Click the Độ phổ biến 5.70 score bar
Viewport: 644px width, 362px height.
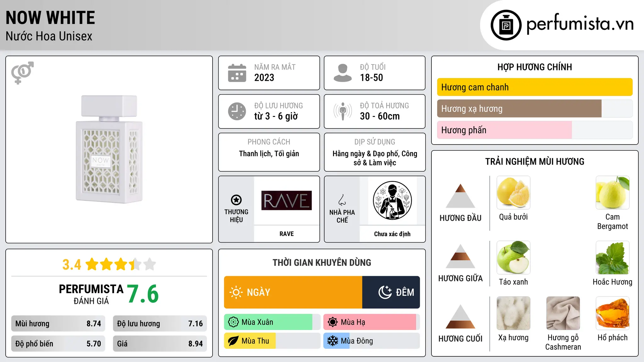coord(58,344)
